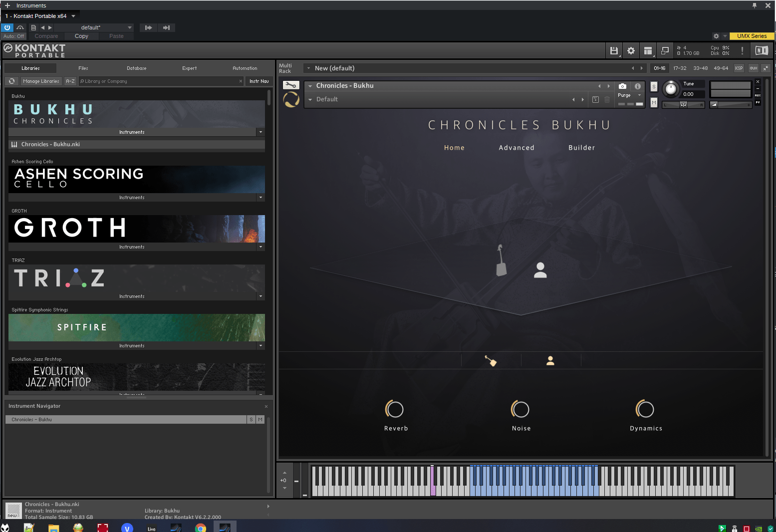Expand Bukhu Instruments dropdown arrow
776x532 pixels.
tap(260, 132)
